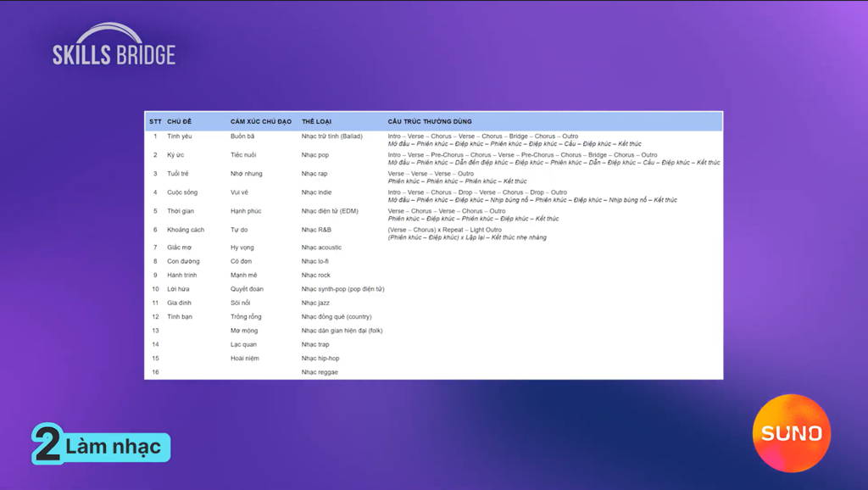Viewport: 868px width, 490px height.
Task: Click the 'Tình yêu' topic cell
Action: coord(180,136)
